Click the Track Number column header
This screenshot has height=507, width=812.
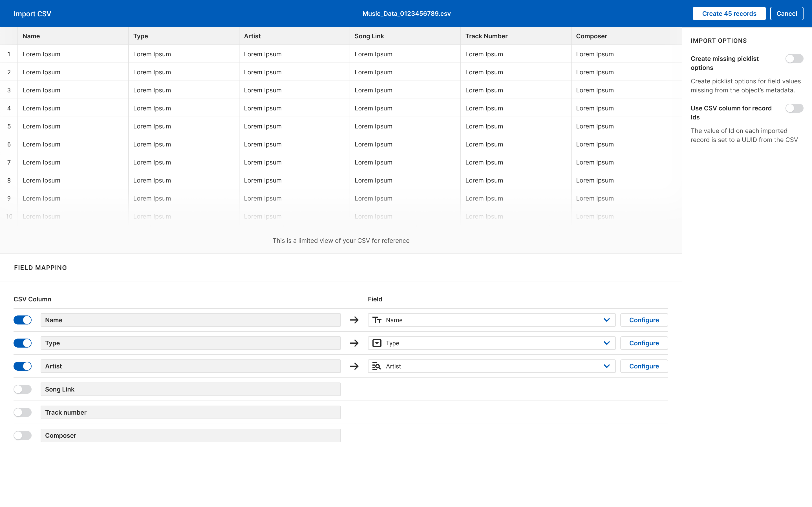click(486, 36)
